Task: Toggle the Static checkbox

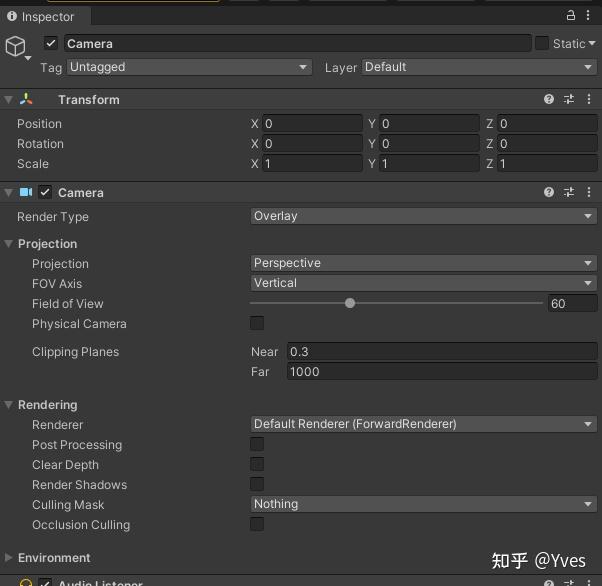Action: coord(542,43)
